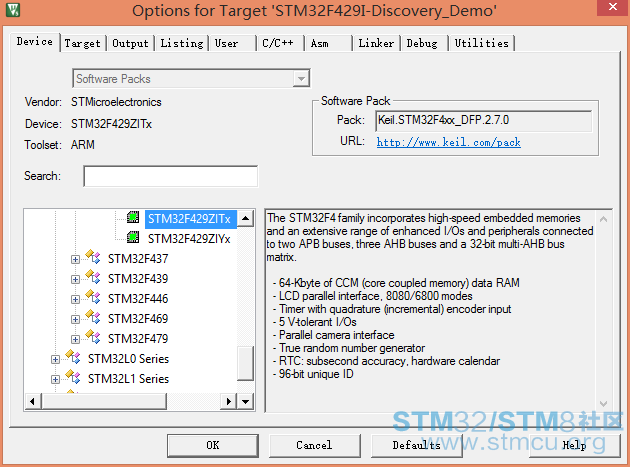
Task: Open the Utilities tab
Action: pyautogui.click(x=481, y=43)
